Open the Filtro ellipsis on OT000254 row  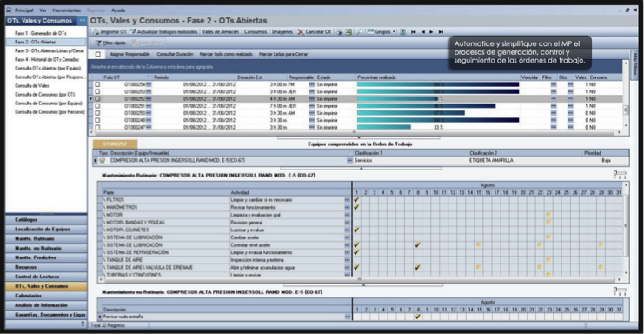point(554,84)
